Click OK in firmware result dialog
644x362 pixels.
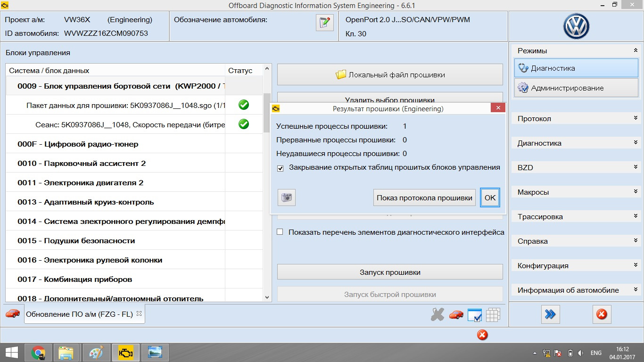(x=490, y=197)
